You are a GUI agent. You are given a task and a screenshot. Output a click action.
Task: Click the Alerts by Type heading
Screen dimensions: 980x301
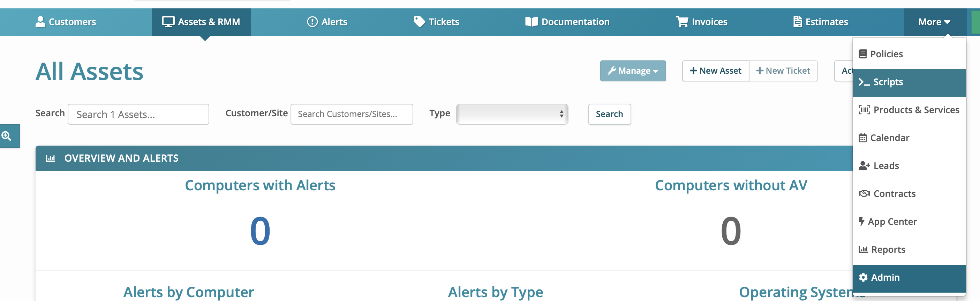[495, 292]
